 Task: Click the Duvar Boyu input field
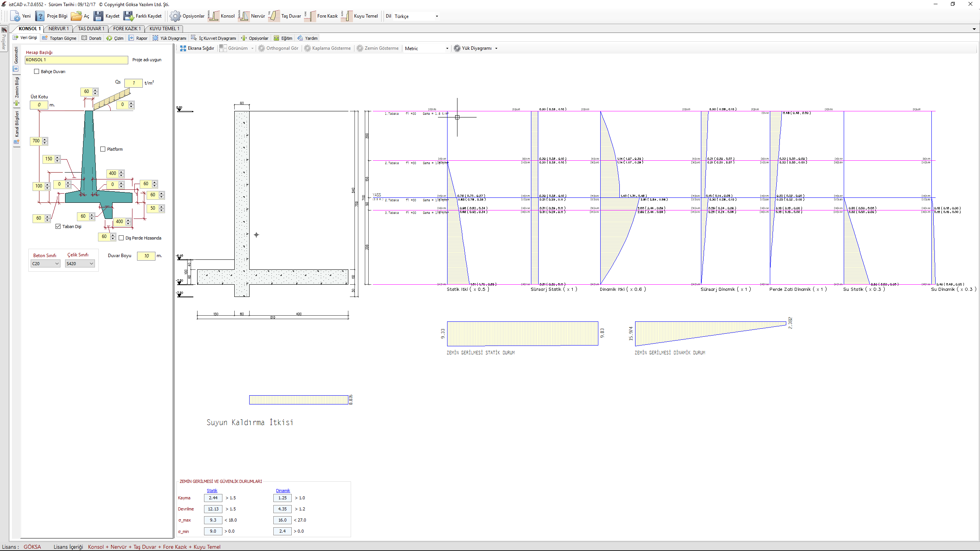(146, 256)
